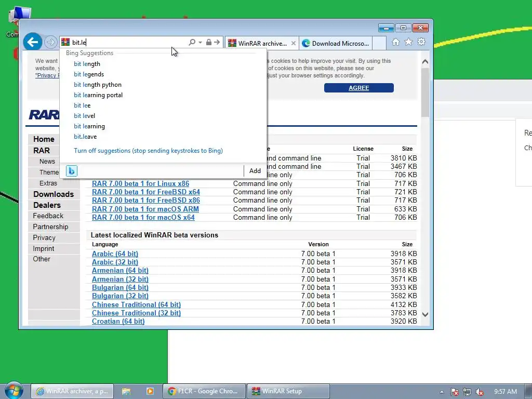Click the Bing search provider icon
532x399 pixels.
coord(72,170)
